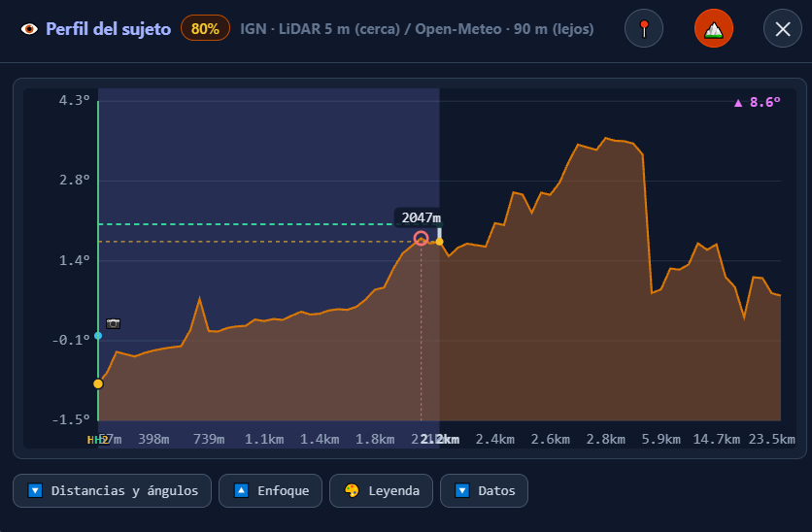Toggle the orange mountain terrain button
812x532 pixels.
tap(714, 28)
